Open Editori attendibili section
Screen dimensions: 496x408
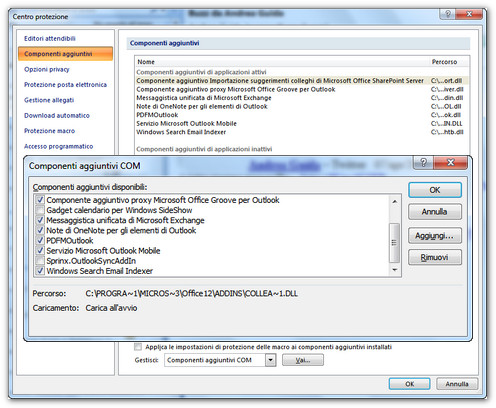(50, 38)
